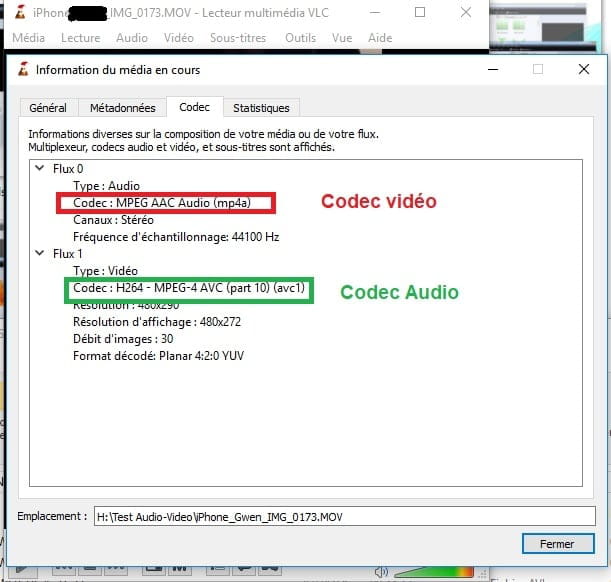Select 'Format décodé: Planar 4:2:0 YUV' row
This screenshot has width=611, height=582.
pos(159,356)
